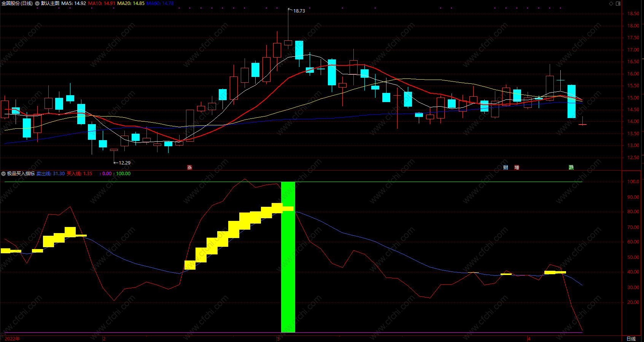Click the red 涨 event marker

(189, 168)
